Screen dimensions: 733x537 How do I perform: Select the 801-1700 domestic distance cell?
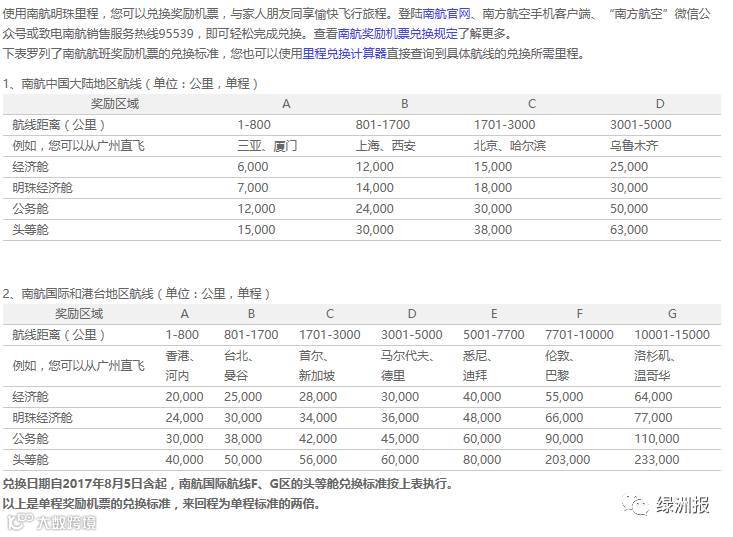point(382,125)
